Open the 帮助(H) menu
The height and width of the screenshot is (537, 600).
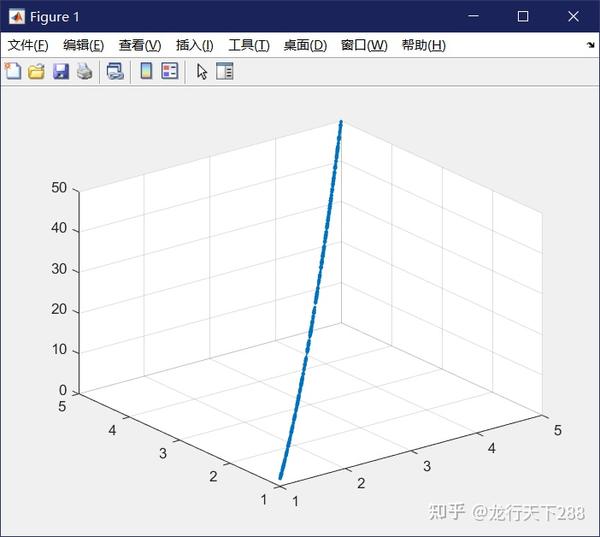click(x=424, y=45)
